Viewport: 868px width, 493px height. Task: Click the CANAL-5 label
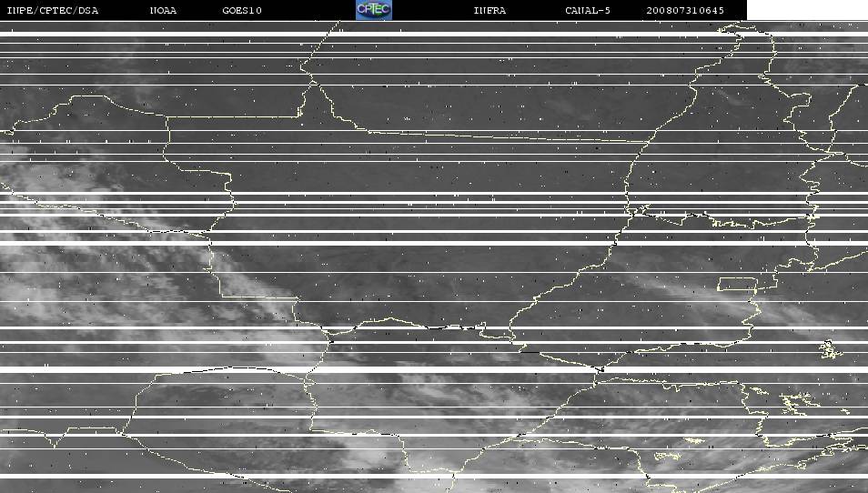point(588,11)
